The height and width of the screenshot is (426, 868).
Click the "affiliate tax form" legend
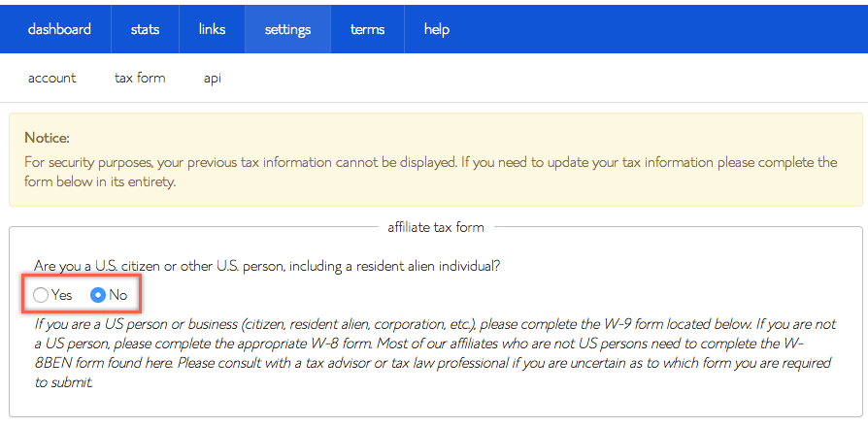[x=435, y=227]
